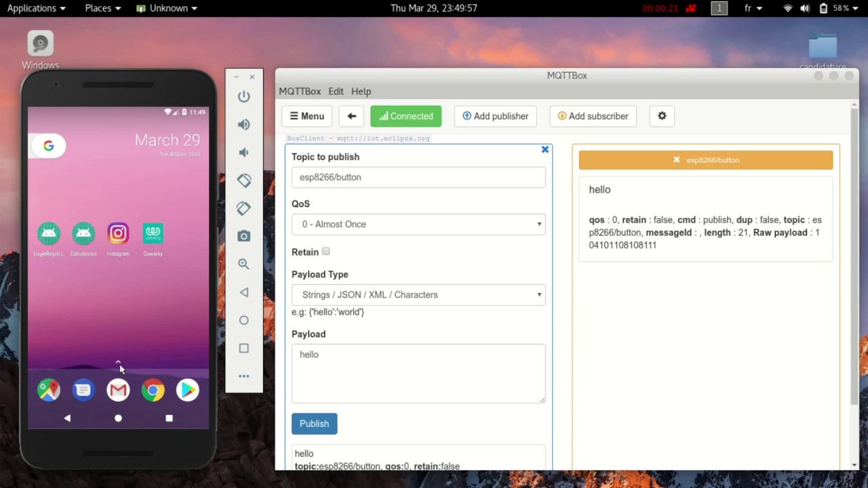
Task: Open the Unknown app menu in top bar
Action: pos(167,8)
